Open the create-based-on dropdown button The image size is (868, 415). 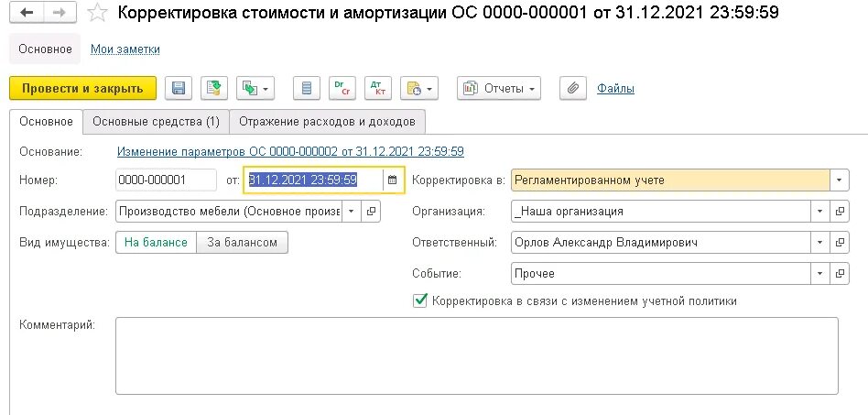255,88
